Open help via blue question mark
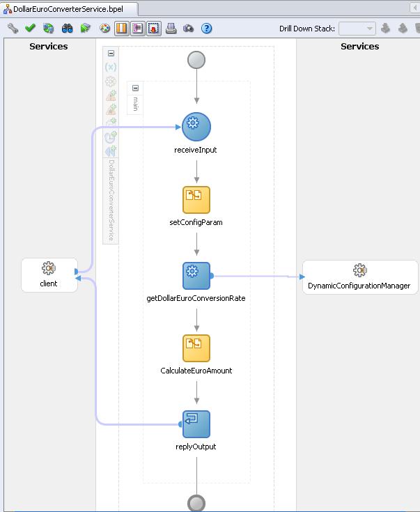The height and width of the screenshot is (512, 420). [206, 29]
